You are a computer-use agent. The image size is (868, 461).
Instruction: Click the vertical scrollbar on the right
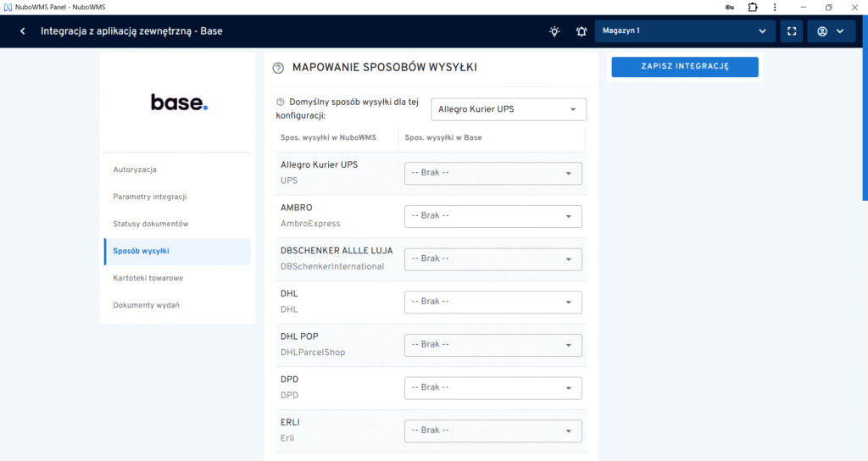864,127
